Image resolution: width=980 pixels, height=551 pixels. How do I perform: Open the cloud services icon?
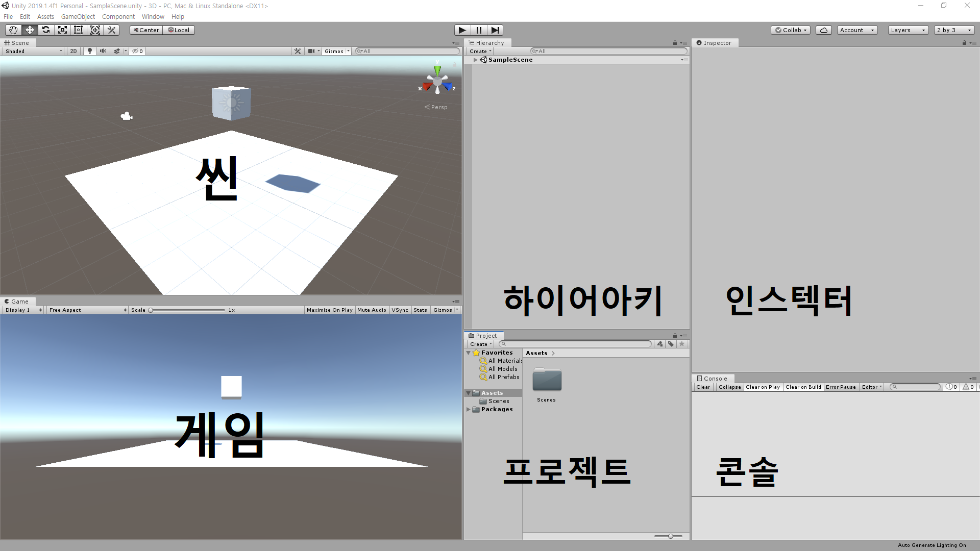823,30
